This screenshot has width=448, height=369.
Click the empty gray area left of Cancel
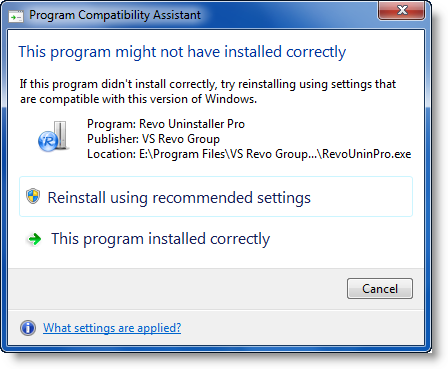pyautogui.click(x=177, y=289)
